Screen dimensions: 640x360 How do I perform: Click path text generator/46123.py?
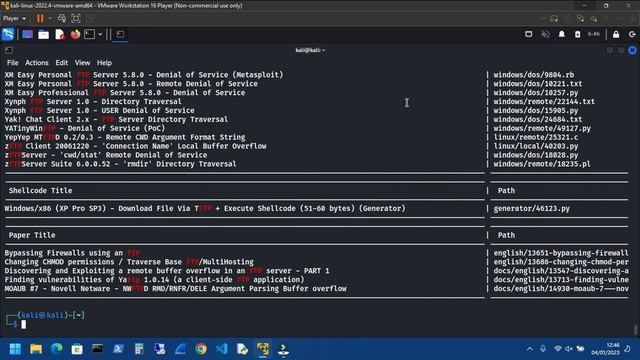coord(531,209)
